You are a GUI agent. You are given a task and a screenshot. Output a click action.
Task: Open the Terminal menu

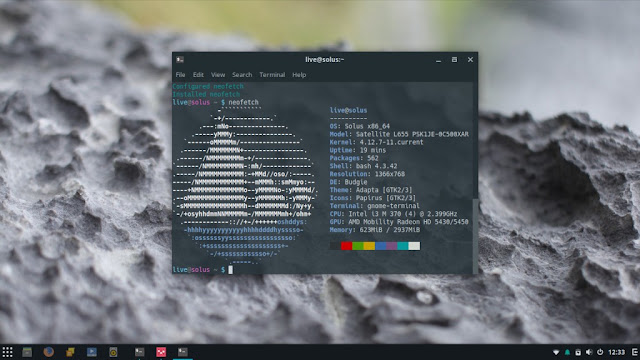click(272, 75)
